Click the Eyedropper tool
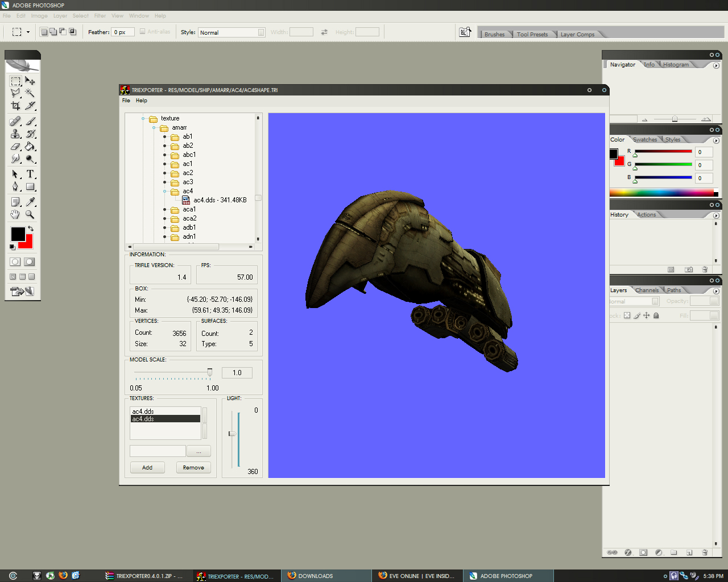728x582 pixels. (30, 202)
